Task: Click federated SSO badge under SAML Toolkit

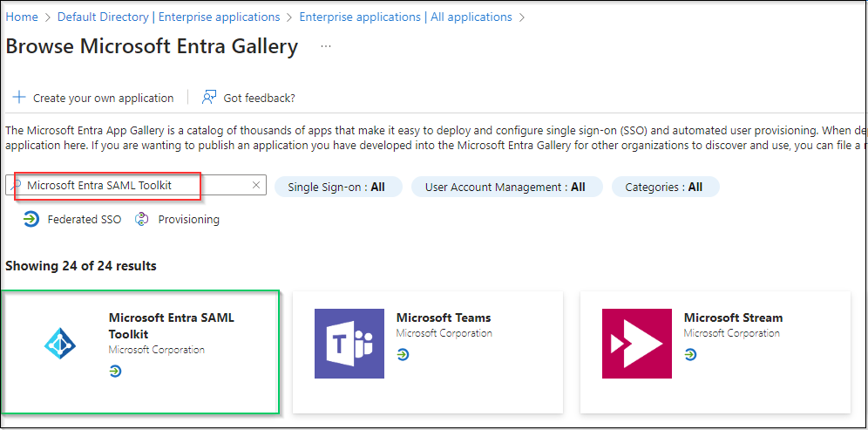Action: pos(115,372)
